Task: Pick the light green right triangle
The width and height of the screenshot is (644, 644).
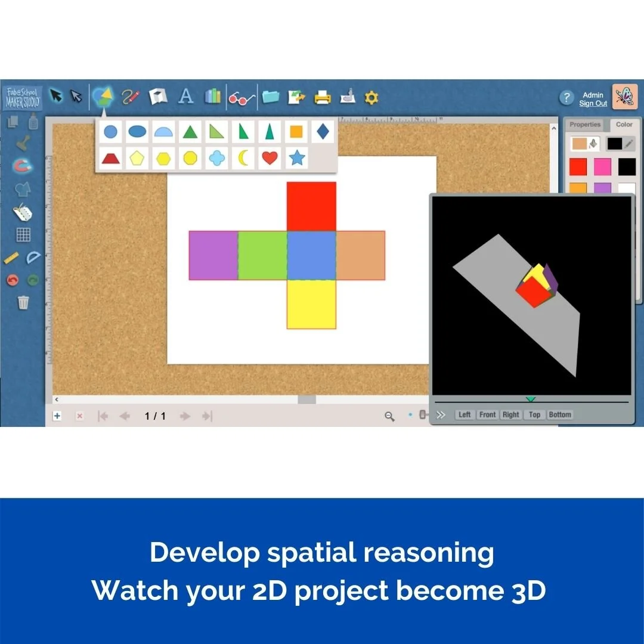Action: click(216, 132)
